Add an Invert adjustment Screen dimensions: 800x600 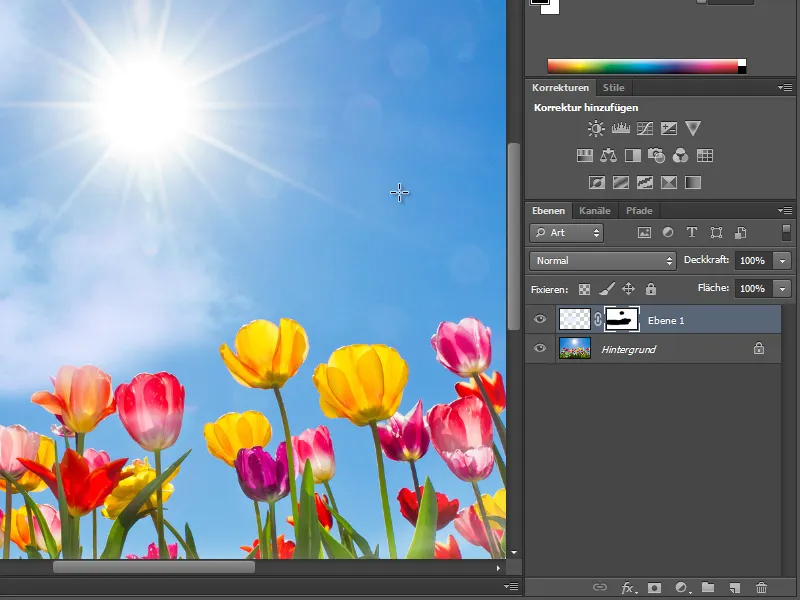[597, 182]
